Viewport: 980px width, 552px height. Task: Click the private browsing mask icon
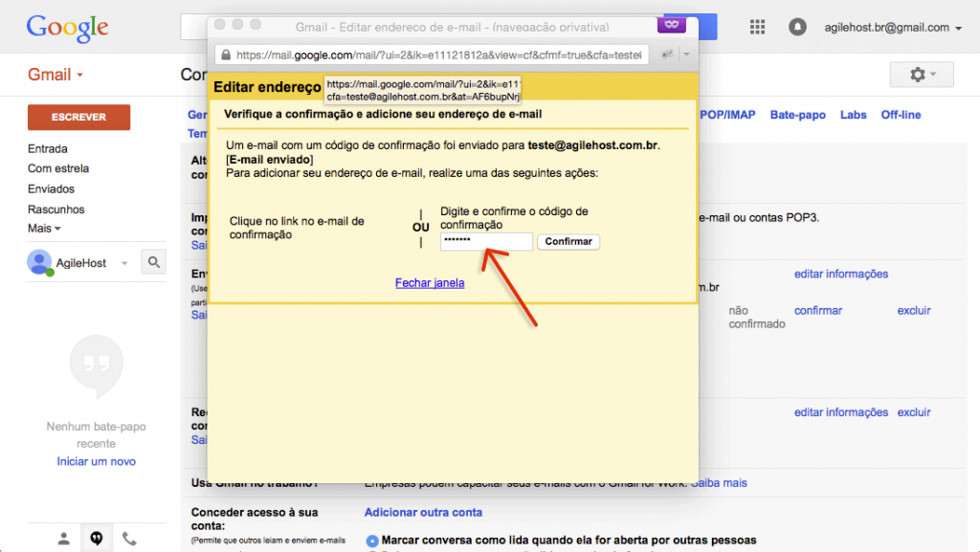pyautogui.click(x=671, y=25)
